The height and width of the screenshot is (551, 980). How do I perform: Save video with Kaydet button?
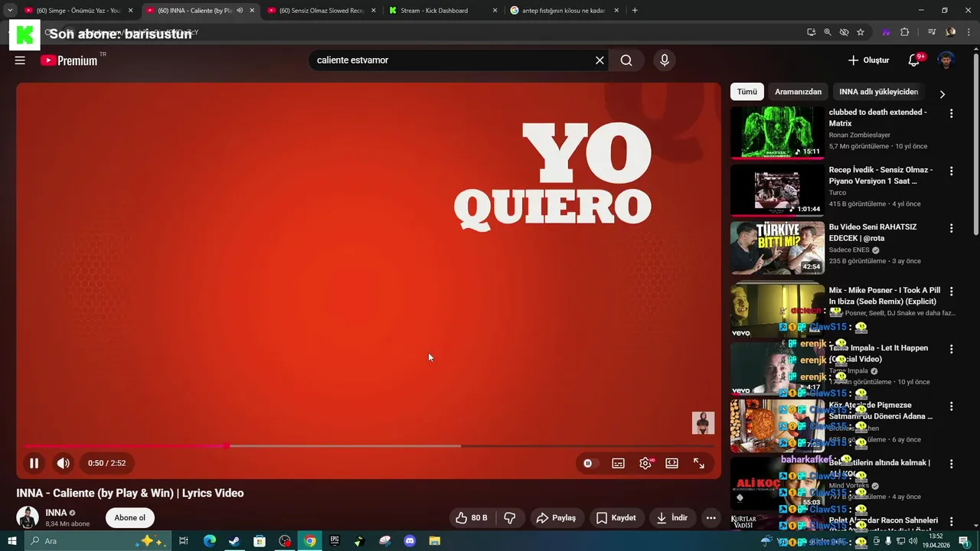click(616, 518)
